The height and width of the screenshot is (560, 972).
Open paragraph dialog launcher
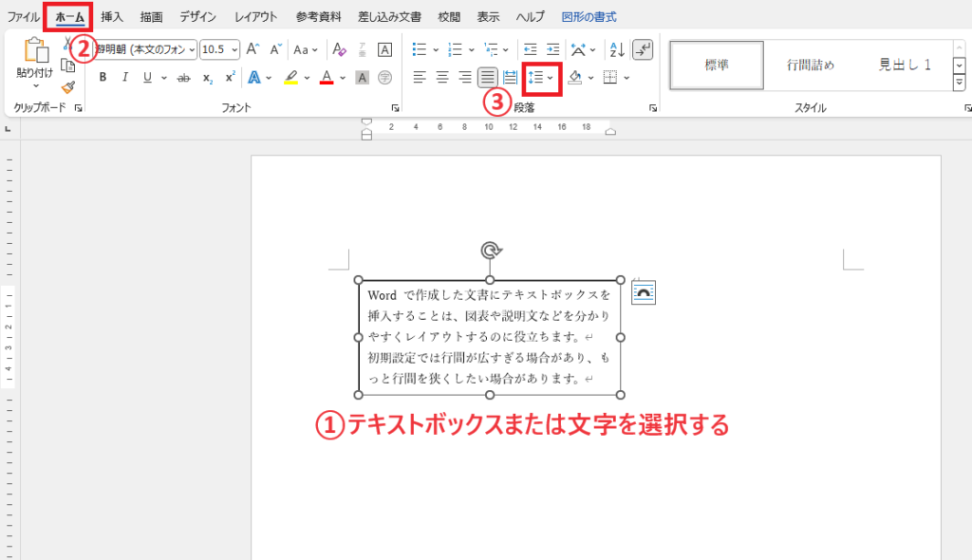click(653, 108)
